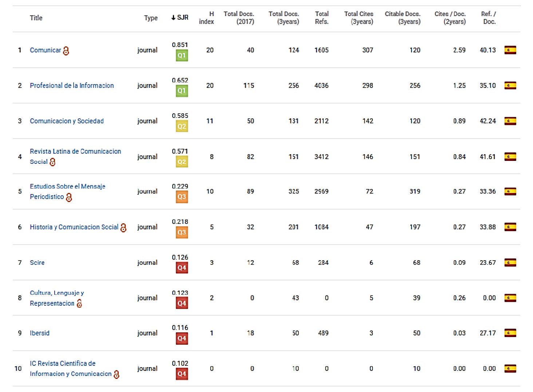
Task: Open the Comunicacion y Sociedad journal link
Action: (x=67, y=121)
